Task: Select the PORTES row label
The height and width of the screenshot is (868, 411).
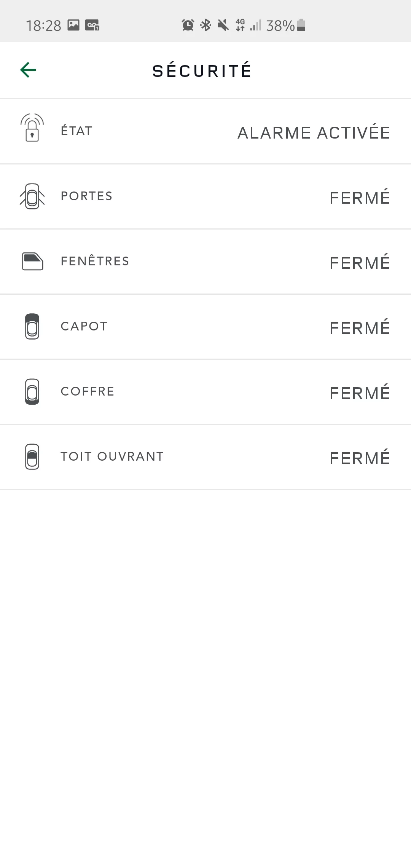Action: tap(87, 196)
